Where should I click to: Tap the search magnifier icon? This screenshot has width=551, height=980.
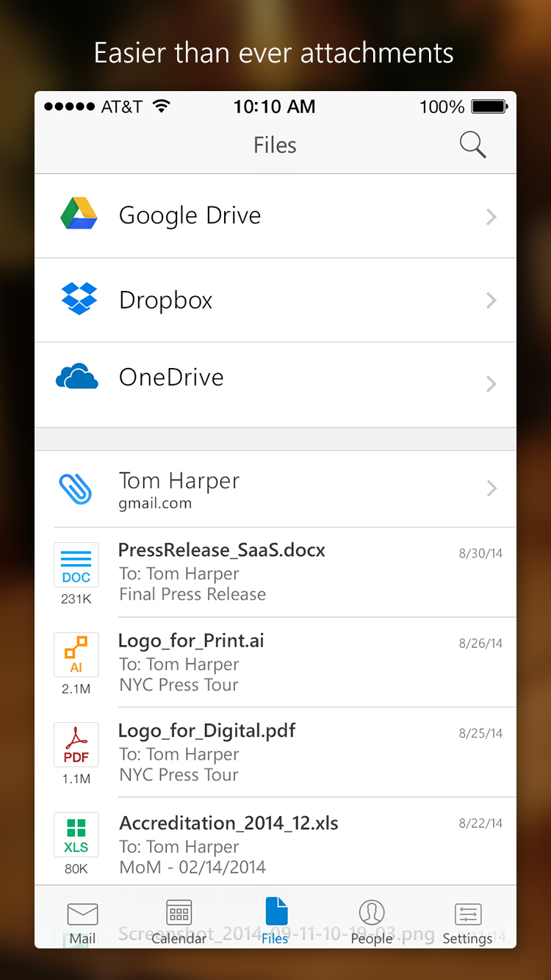[x=472, y=145]
